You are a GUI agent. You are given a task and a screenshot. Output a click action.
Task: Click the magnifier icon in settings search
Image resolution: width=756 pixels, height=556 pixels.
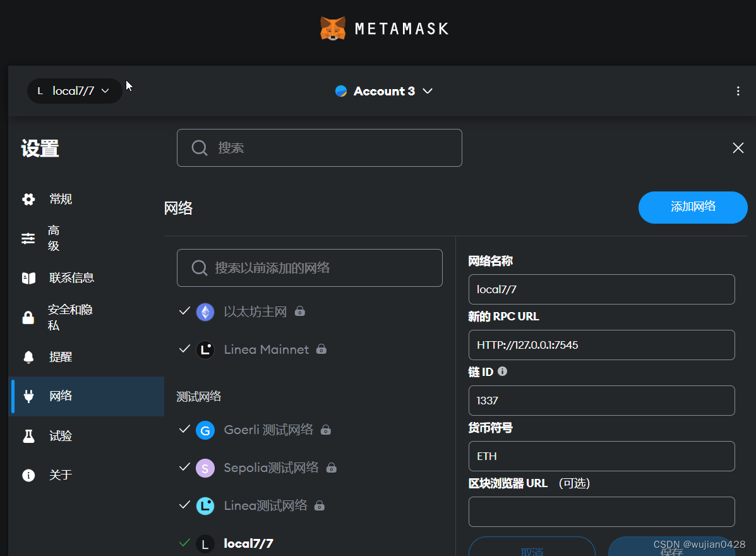pyautogui.click(x=200, y=148)
